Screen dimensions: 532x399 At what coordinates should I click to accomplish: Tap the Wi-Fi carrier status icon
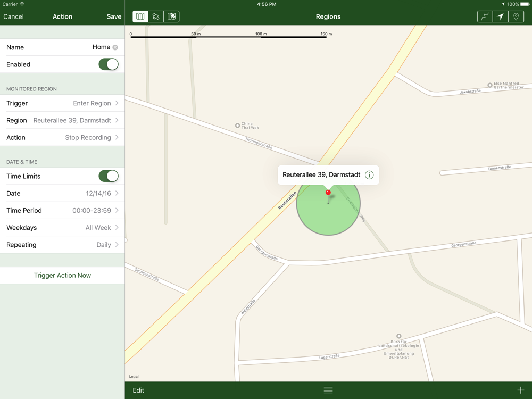tap(22, 4)
